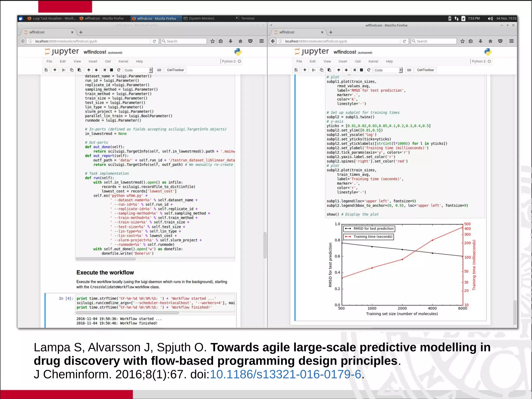Restart the kernel in the right notebook
The height and width of the screenshot is (399, 532).
point(369,70)
